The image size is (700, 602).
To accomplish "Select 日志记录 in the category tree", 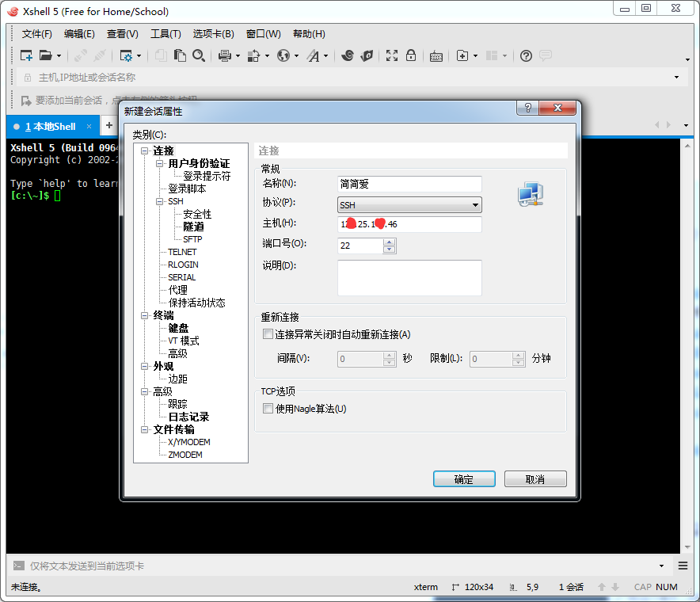I will [188, 417].
